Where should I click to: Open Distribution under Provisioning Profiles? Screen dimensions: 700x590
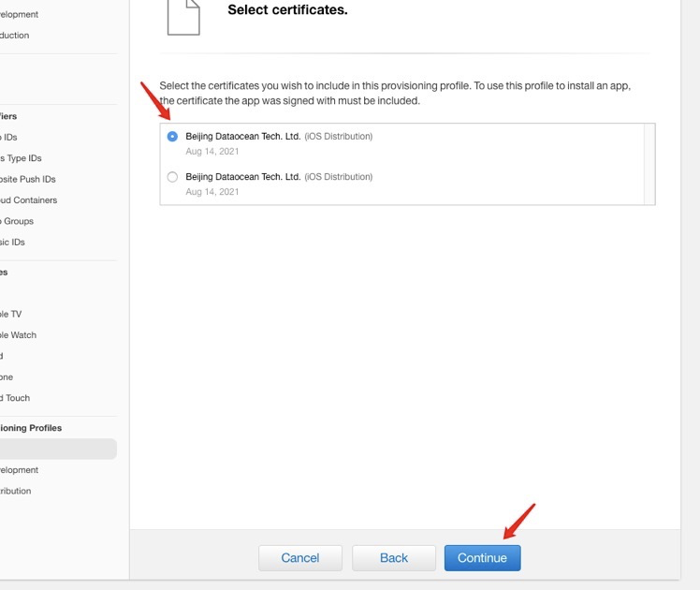16,491
